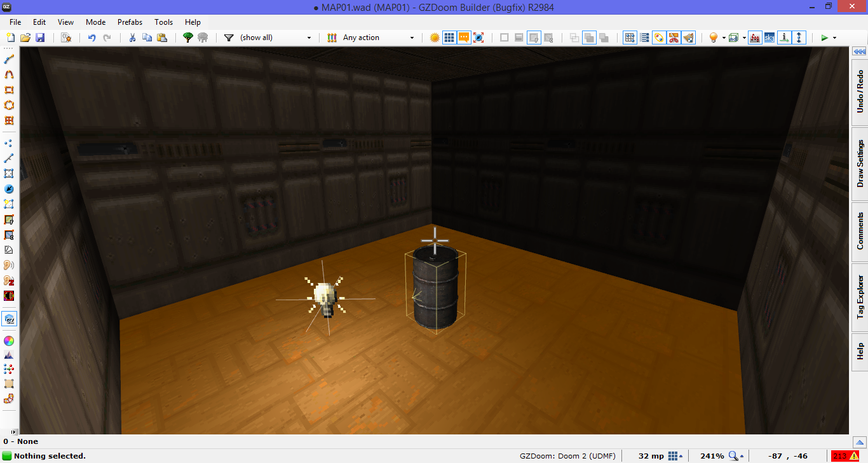Expand the dynamic light bulb dropdown arrow
Screen dimensions: 868x463
point(724,38)
